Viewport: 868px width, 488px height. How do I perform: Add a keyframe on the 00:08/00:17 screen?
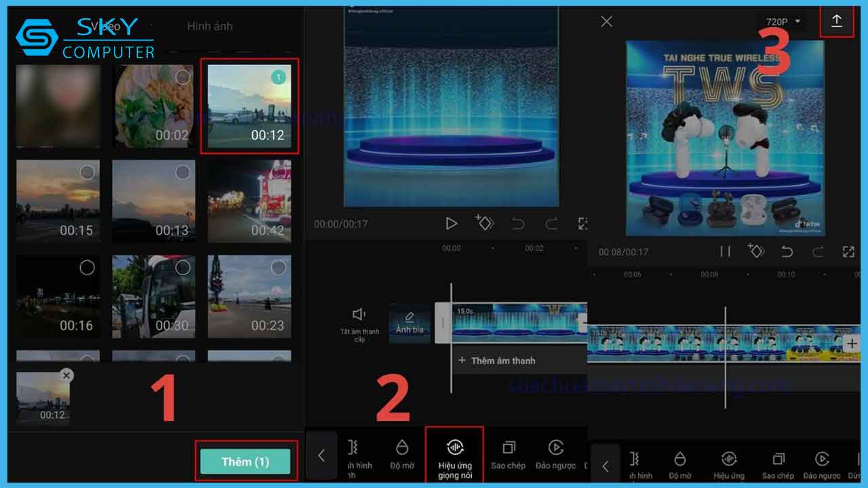pos(755,251)
